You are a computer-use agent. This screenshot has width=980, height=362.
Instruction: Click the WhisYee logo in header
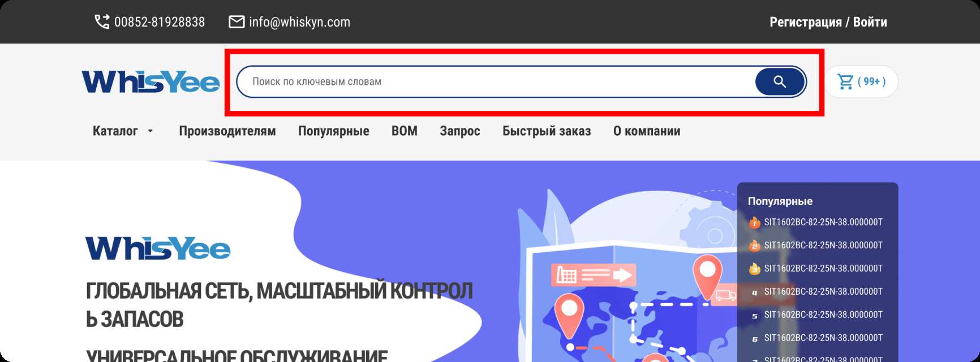(x=151, y=81)
